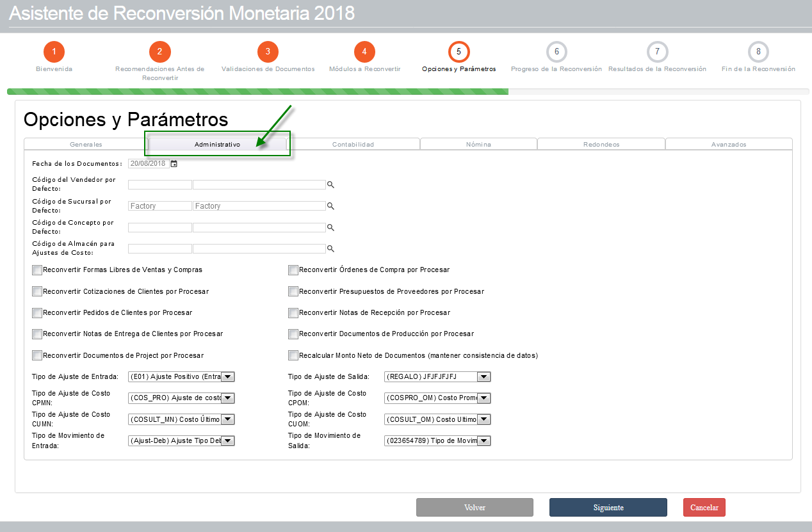Click step 4 Módulos a Reconvertir circle
Viewport: 812px width, 532px height.
(364, 52)
